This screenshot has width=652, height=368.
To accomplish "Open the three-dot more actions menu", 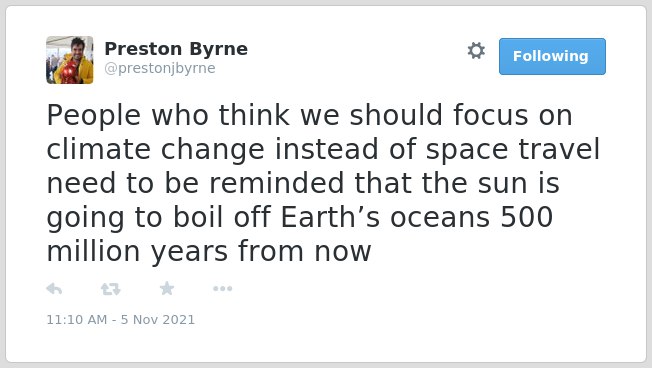I will (x=222, y=289).
